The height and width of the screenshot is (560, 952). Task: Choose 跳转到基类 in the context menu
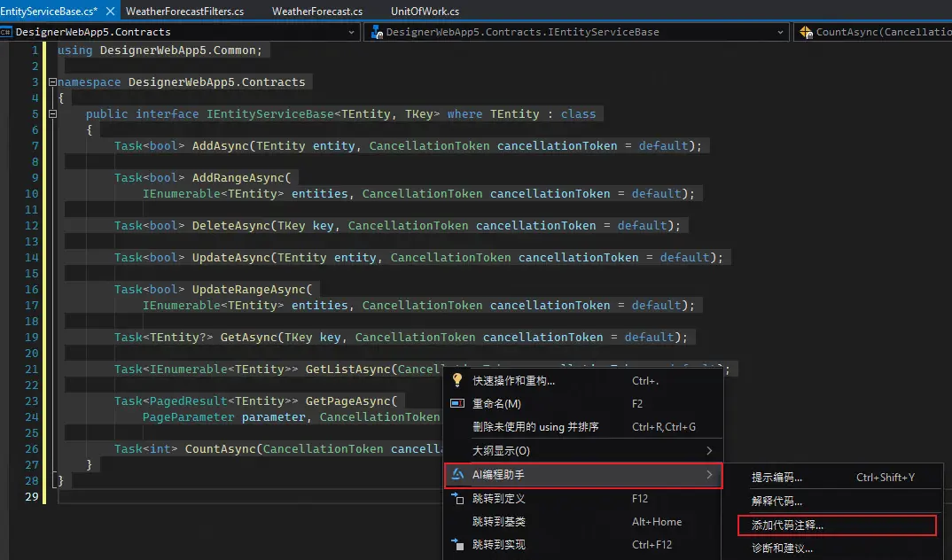pyautogui.click(x=583, y=521)
